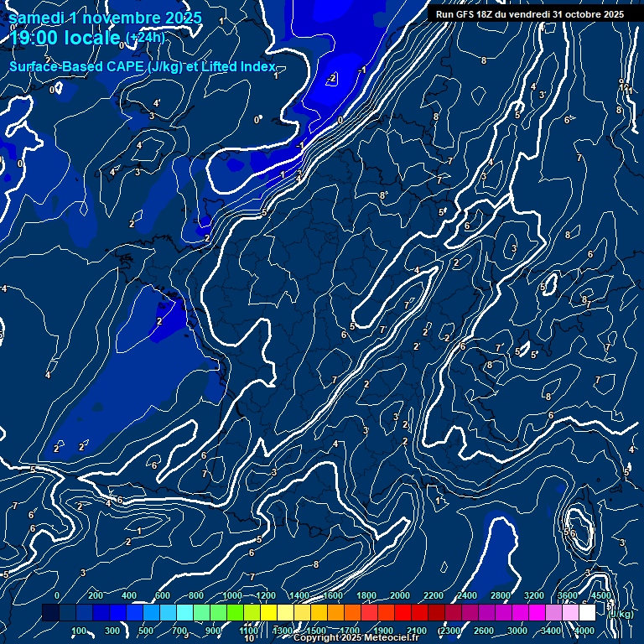Click the '4000' label below the color scale
Viewport: 644px width, 644px height.
point(585,631)
